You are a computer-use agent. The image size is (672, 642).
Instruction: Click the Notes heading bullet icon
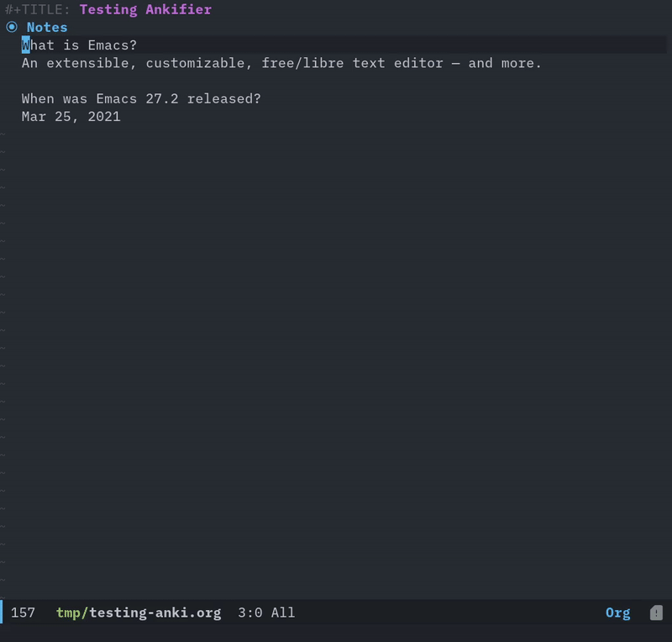pyautogui.click(x=12, y=27)
